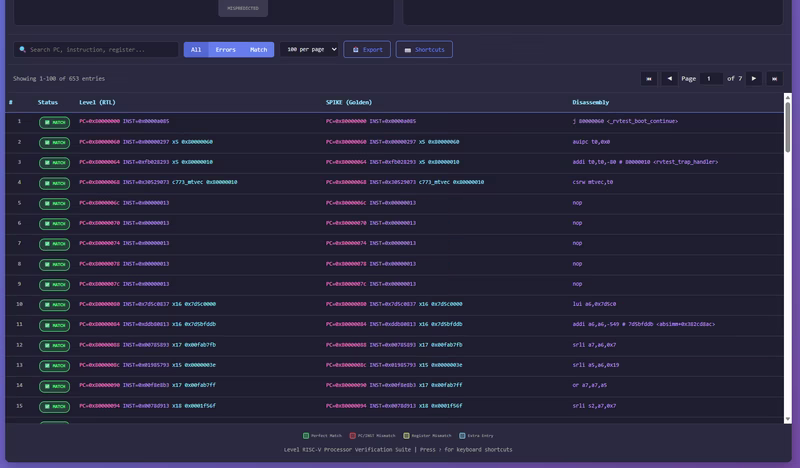Jump to the last page
The image size is (800, 468).
[x=774, y=78]
